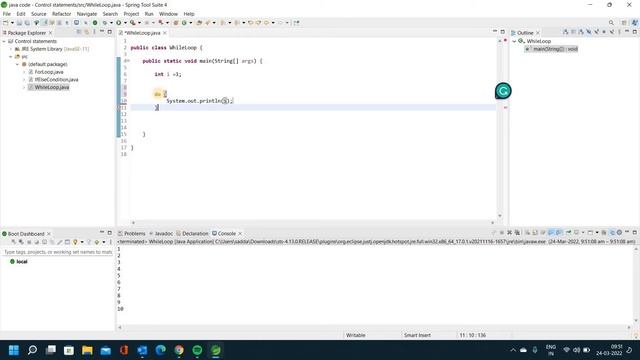The width and height of the screenshot is (640, 360).
Task: Click the Boot Dashboard filter funnel icon
Action: pyautogui.click(x=89, y=242)
